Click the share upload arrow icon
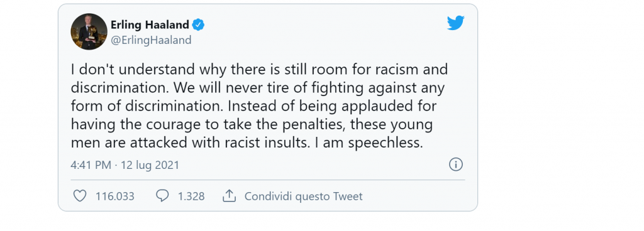This screenshot has height=231, width=644. 229,196
